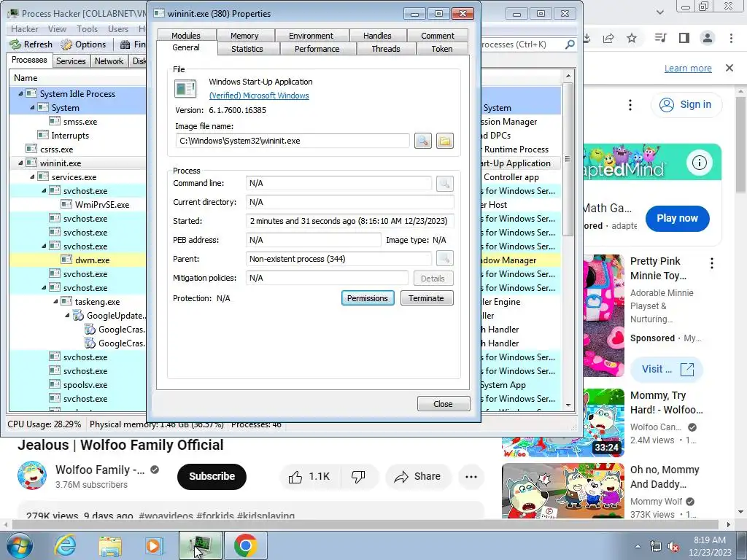Click the Sign in button on YouTube

[686, 105]
